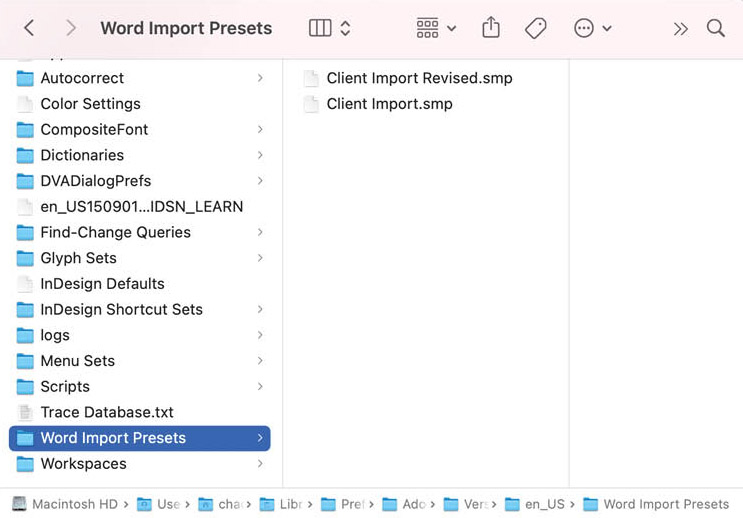743x518 pixels.
Task: Select the Menu Sets folder
Action: tap(140, 361)
